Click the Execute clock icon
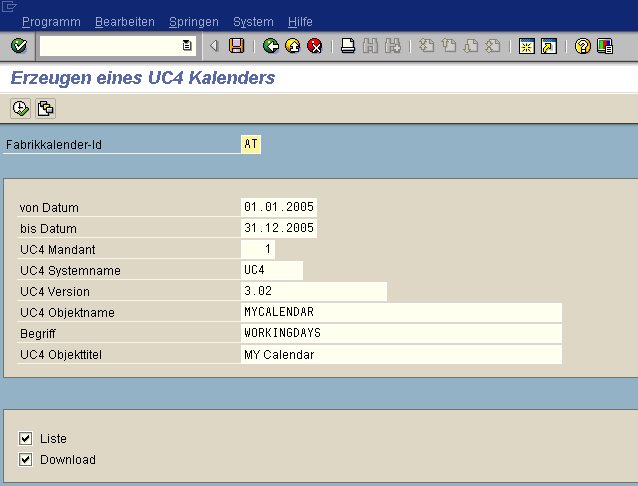638x486 pixels. coord(20,109)
